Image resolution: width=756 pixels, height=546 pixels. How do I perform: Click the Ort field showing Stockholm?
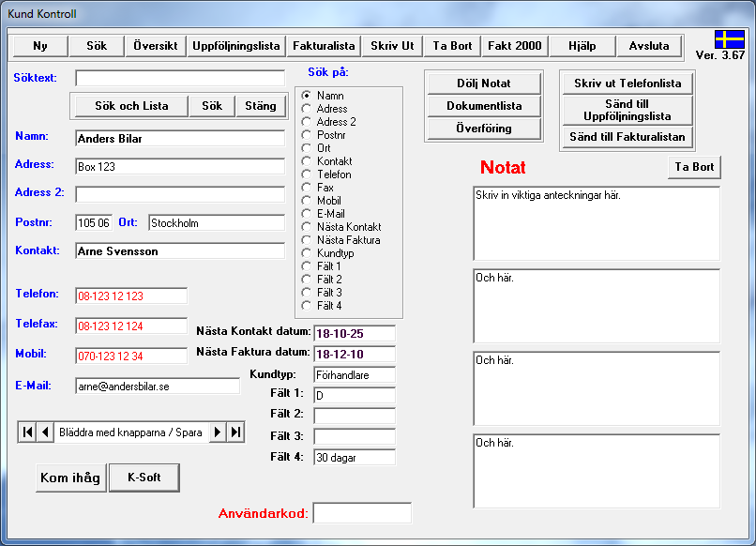[217, 223]
